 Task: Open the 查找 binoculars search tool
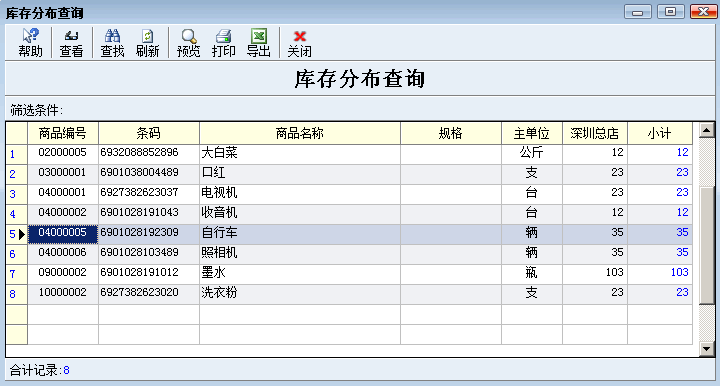[x=112, y=43]
